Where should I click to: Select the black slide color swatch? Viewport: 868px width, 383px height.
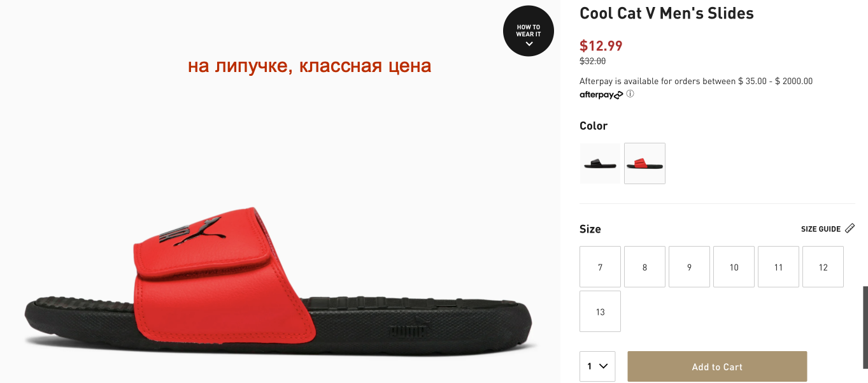(600, 164)
